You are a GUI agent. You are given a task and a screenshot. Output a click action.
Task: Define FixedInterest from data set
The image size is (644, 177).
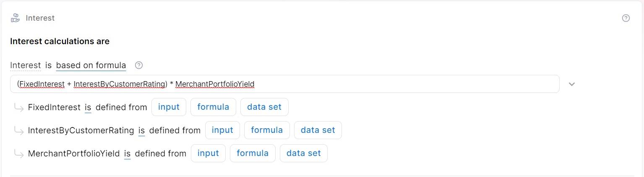tap(264, 107)
